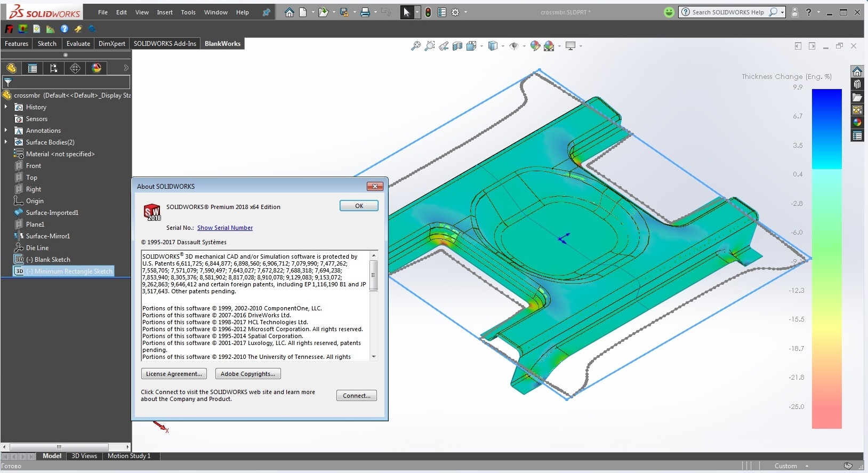Switch to the 3D Views tab
This screenshot has width=868, height=473.
[x=84, y=456]
